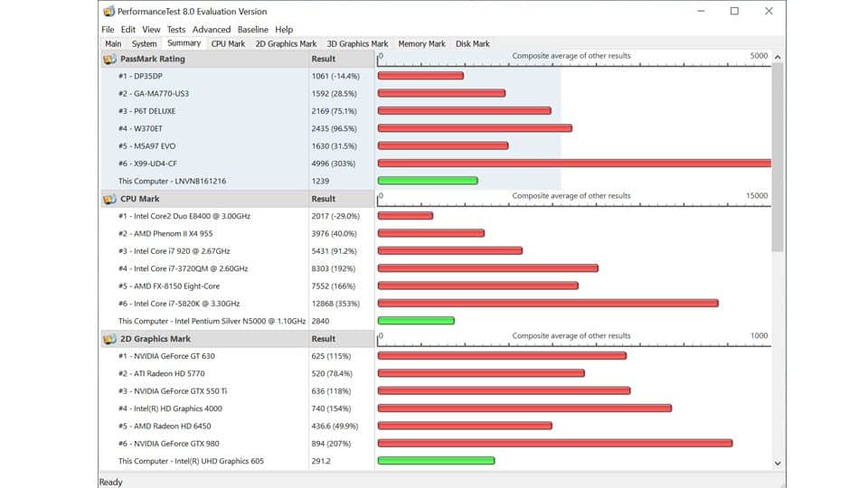Image resolution: width=868 pixels, height=488 pixels.
Task: Select the Intel Core i7-5820K row
Action: 436,304
